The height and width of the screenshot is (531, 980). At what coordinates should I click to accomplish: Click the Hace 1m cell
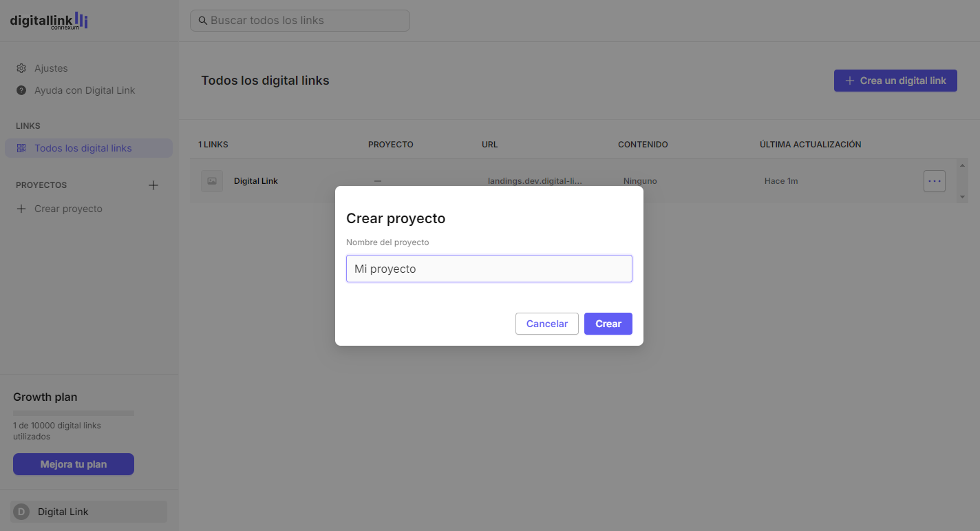781,181
